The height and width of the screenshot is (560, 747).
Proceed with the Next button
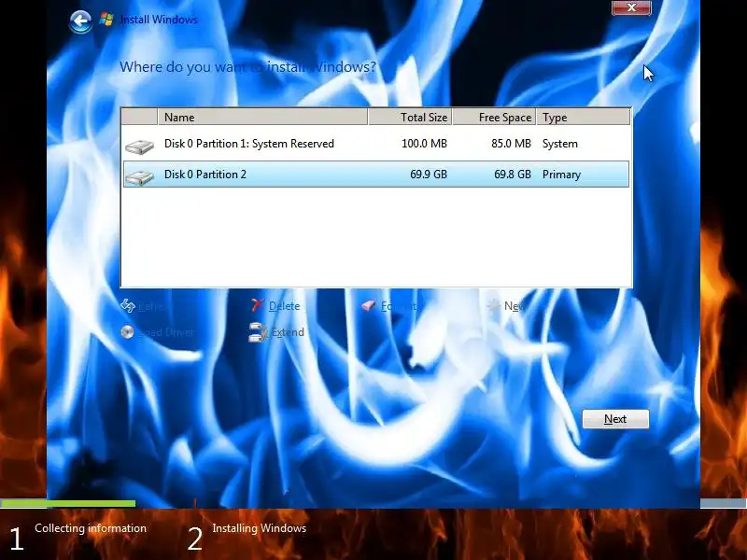click(615, 419)
